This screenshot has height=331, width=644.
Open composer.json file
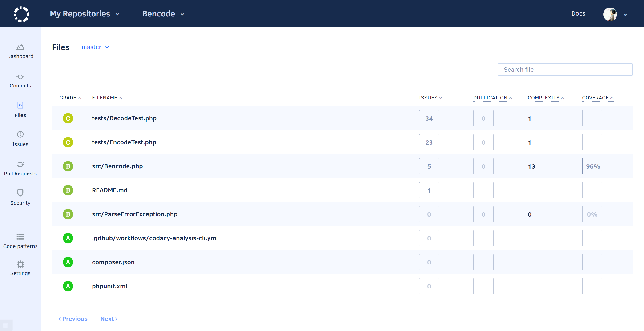tap(113, 262)
